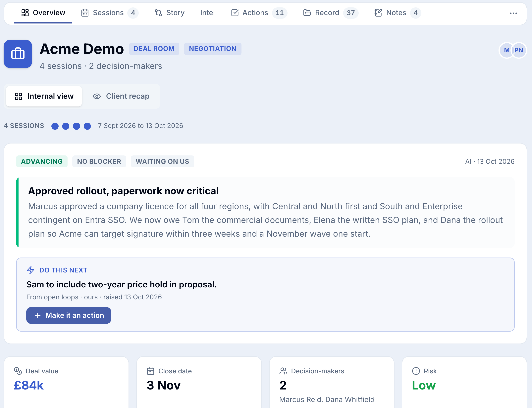Open the Deal value £84k card
Image resolution: width=532 pixels, height=408 pixels.
(x=66, y=382)
